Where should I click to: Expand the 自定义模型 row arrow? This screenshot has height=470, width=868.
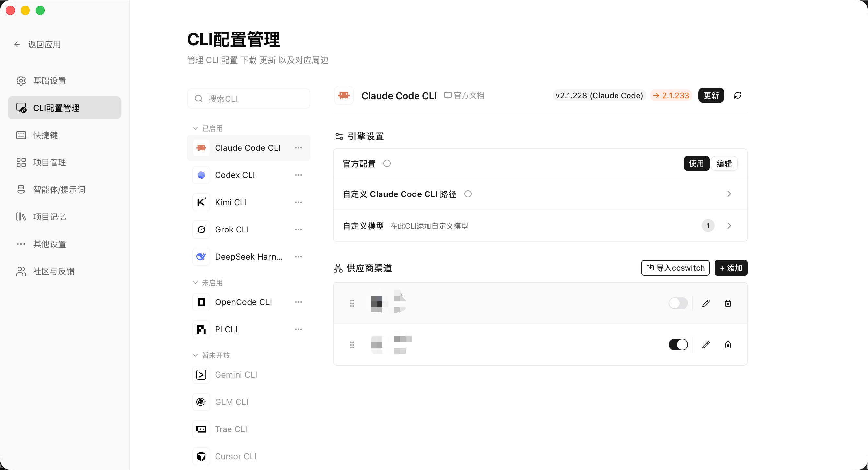pos(729,225)
